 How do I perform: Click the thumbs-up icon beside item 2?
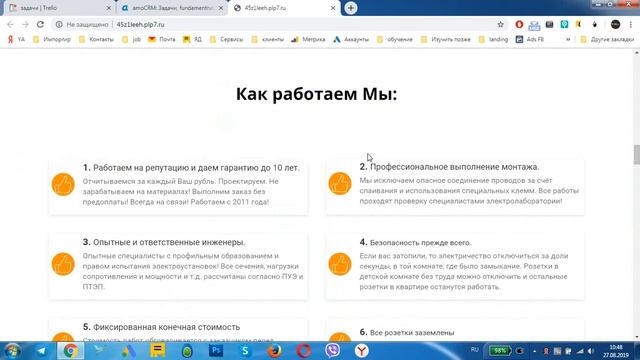[340, 184]
